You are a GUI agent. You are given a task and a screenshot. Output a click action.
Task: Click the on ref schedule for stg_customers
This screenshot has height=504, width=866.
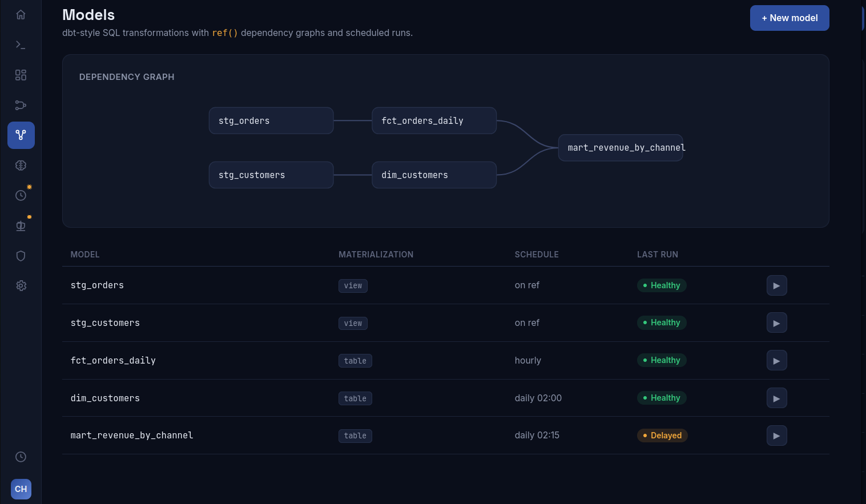coord(527,323)
